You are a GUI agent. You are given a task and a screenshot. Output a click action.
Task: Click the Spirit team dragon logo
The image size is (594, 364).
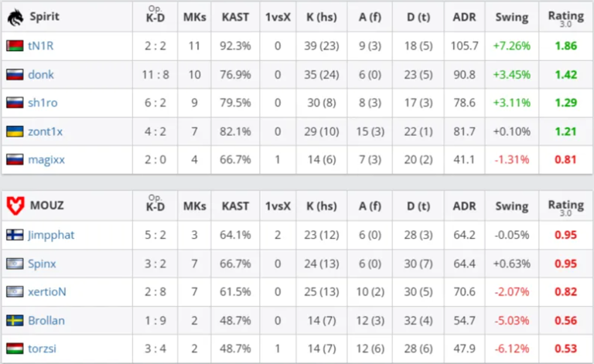coord(15,17)
